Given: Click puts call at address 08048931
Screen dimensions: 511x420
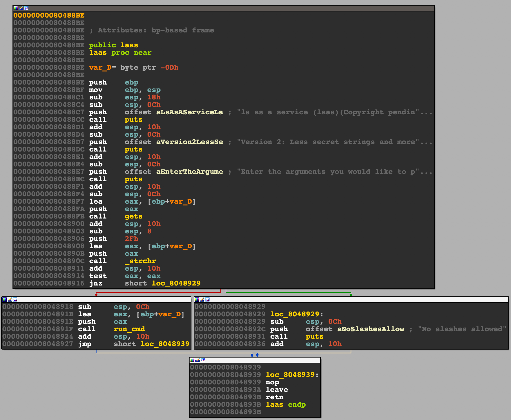Looking at the screenshot, I should pos(315,337).
